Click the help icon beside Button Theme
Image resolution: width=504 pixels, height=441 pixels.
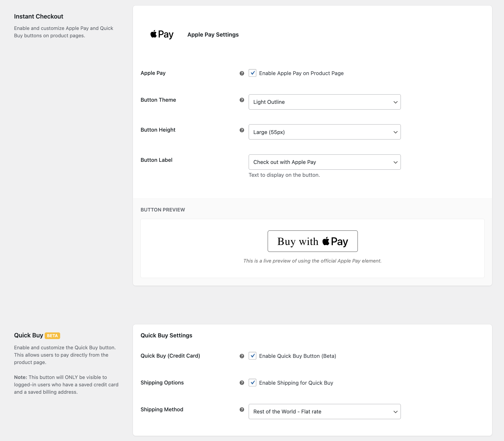point(242,100)
